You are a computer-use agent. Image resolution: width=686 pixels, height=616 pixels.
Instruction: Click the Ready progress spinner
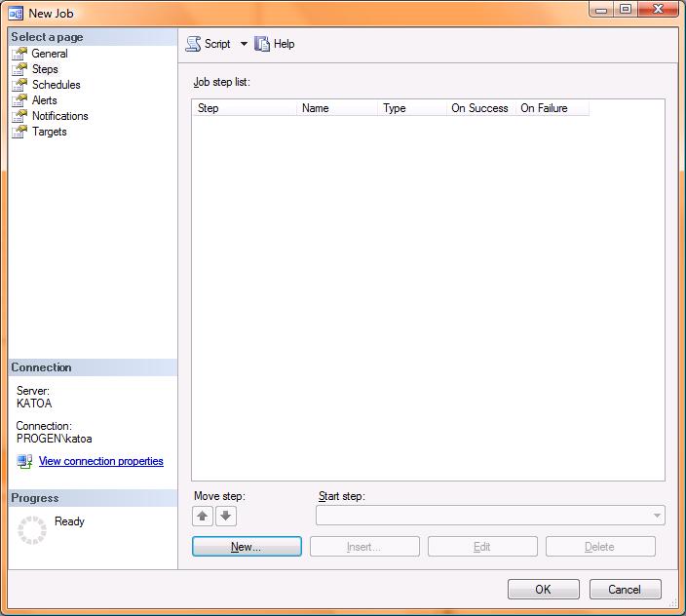tap(31, 530)
